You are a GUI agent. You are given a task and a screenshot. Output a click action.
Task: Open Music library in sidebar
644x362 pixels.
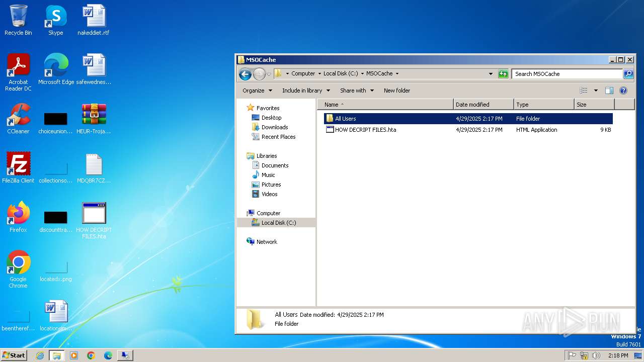click(x=268, y=175)
